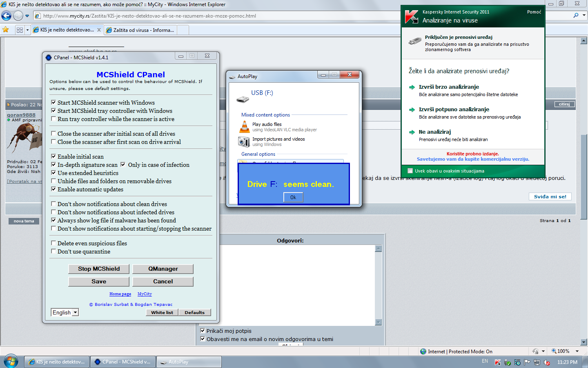Screen dimensions: 588x368
Task: Toggle the 'Only in case of infection' checkbox
Action: (x=123, y=165)
